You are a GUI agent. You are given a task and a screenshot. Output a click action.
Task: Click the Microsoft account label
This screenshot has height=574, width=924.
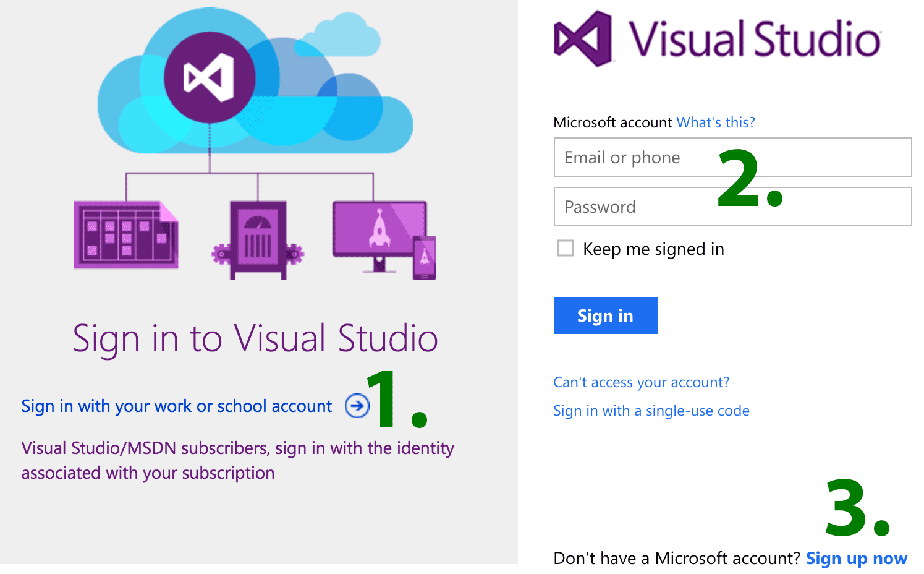coord(612,122)
